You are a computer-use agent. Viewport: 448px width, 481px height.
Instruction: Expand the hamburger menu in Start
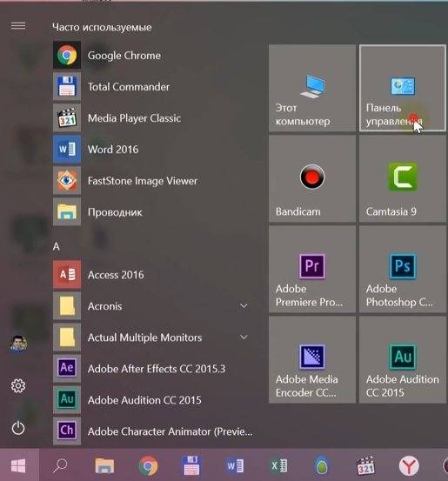click(18, 25)
